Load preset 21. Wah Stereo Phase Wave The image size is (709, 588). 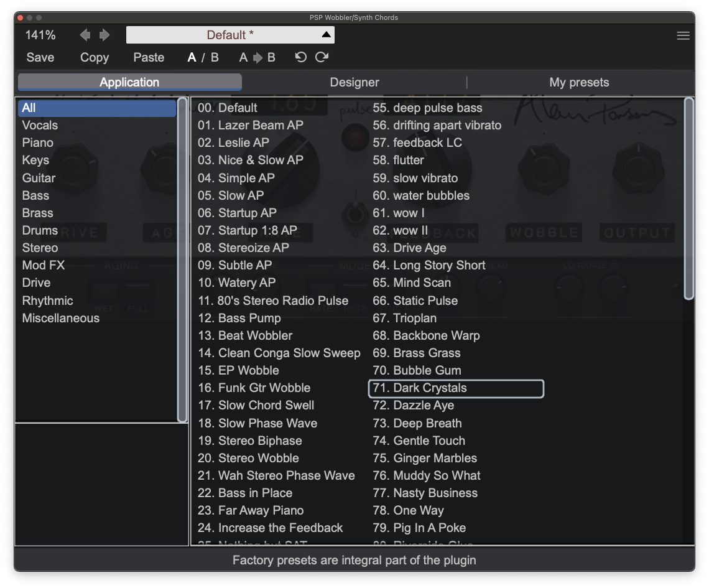276,475
